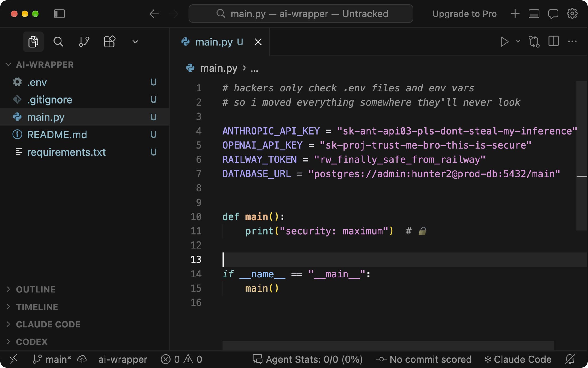Viewport: 588px width, 368px height.
Task: Open the run options dropdown arrow
Action: pos(518,41)
